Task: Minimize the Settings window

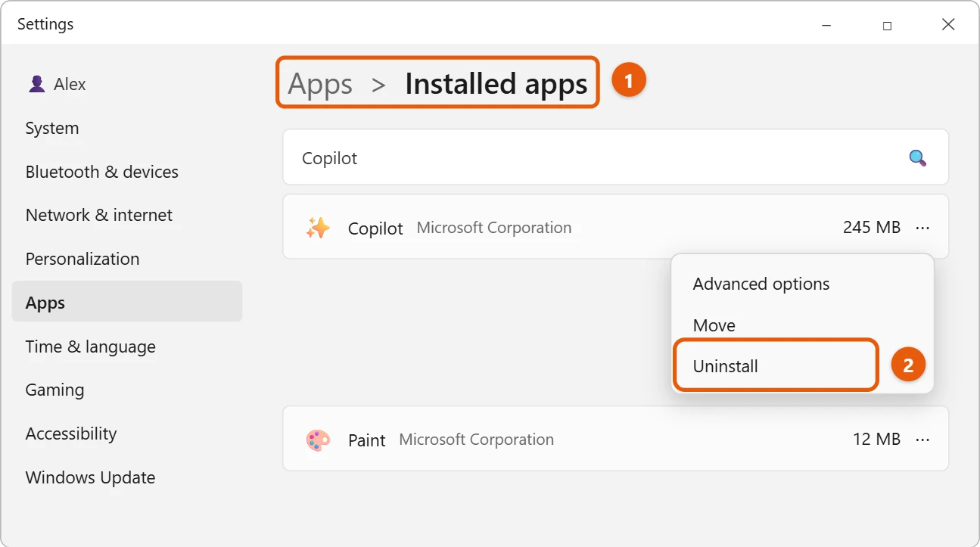Action: pyautogui.click(x=826, y=25)
